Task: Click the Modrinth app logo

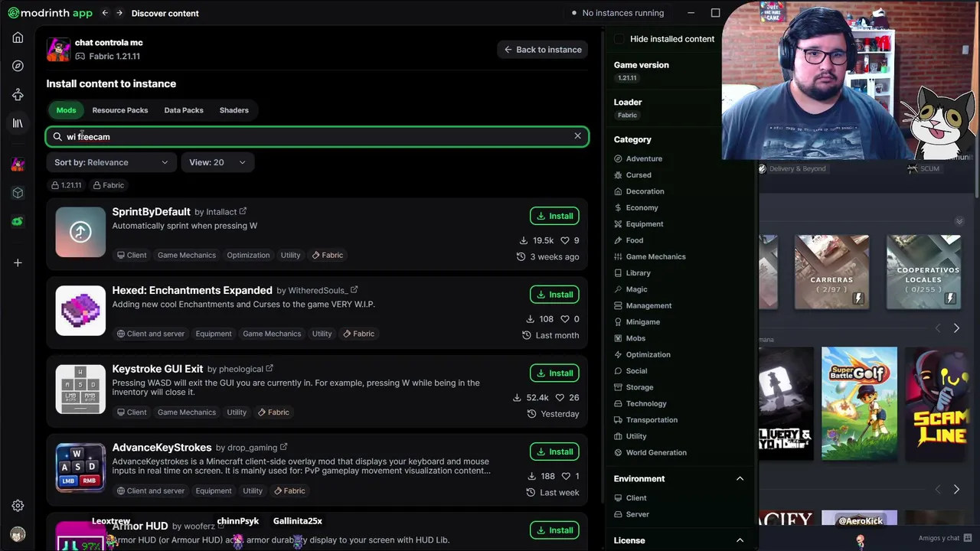Action: pyautogui.click(x=50, y=13)
